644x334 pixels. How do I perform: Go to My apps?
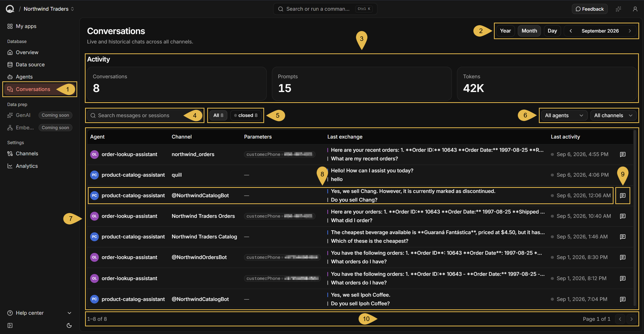(x=40, y=26)
